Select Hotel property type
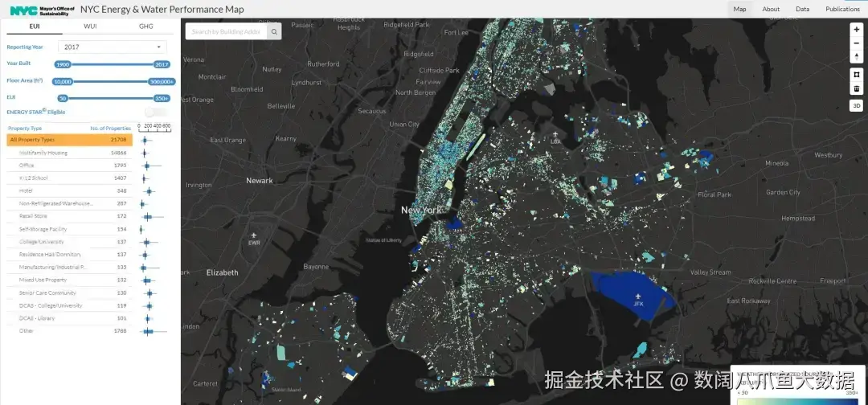 pos(69,191)
